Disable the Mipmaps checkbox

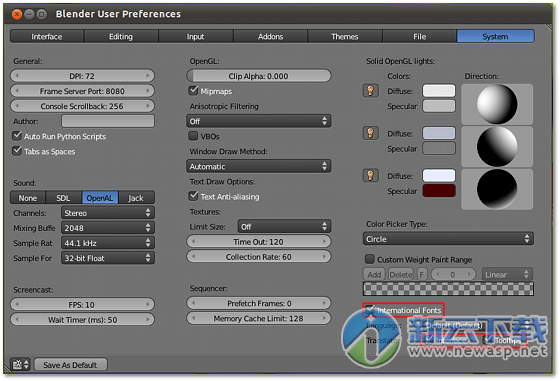click(193, 90)
